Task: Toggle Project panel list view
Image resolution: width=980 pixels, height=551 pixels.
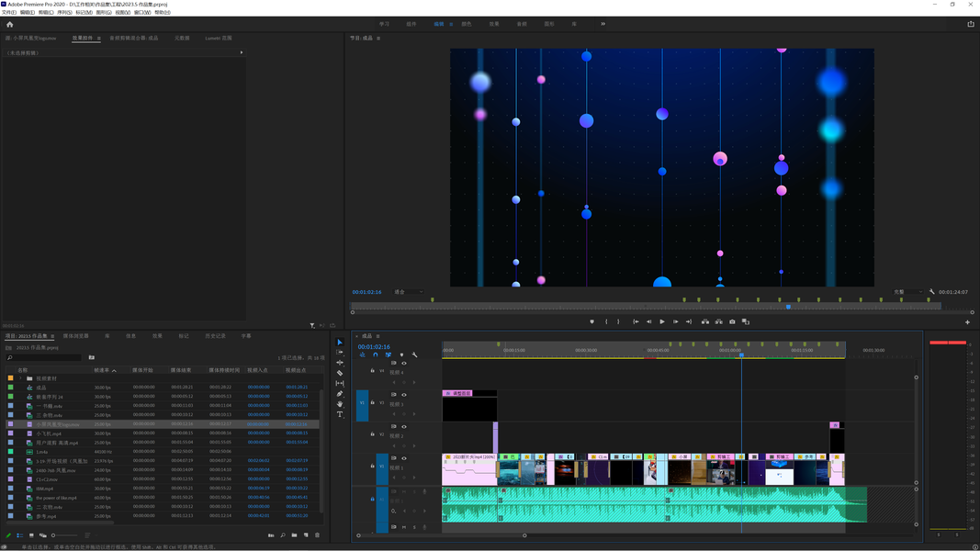Action: [20, 535]
